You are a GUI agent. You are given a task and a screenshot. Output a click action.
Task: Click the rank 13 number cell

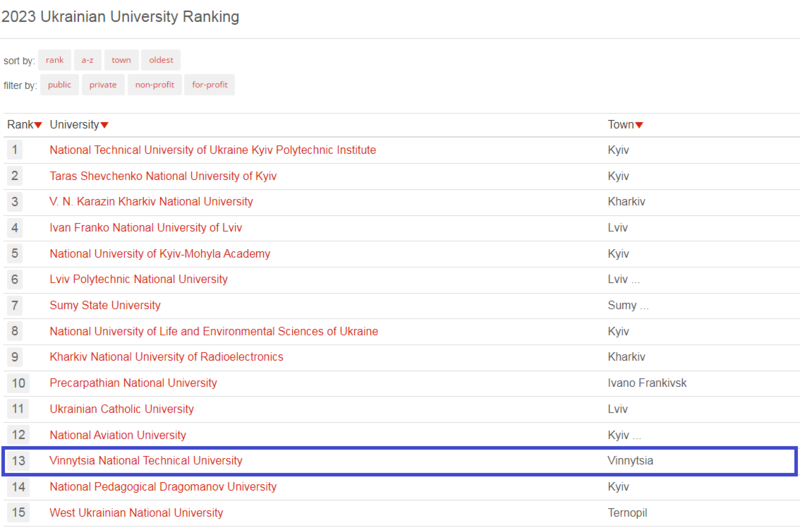click(x=16, y=461)
